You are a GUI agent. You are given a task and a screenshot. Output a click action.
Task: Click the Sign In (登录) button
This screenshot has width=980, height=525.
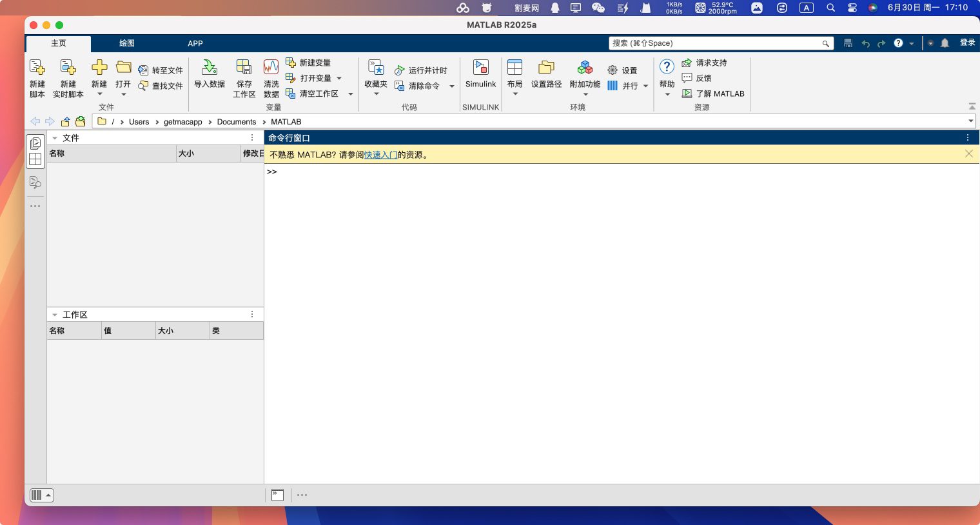pyautogui.click(x=967, y=43)
